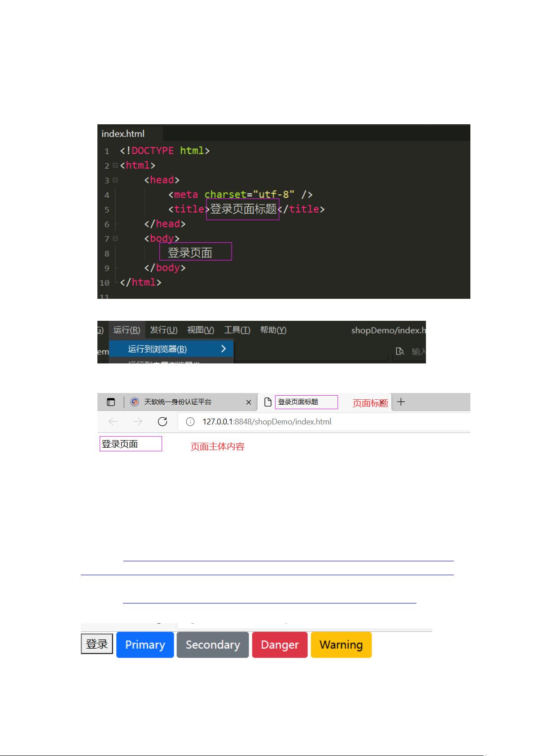Click the yellow Warning button
The image size is (535, 756).
tap(341, 645)
